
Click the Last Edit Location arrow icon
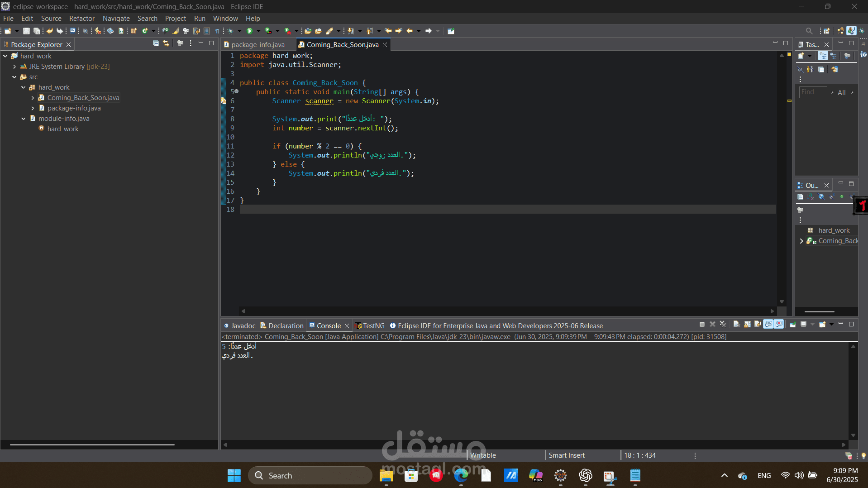pos(388,31)
